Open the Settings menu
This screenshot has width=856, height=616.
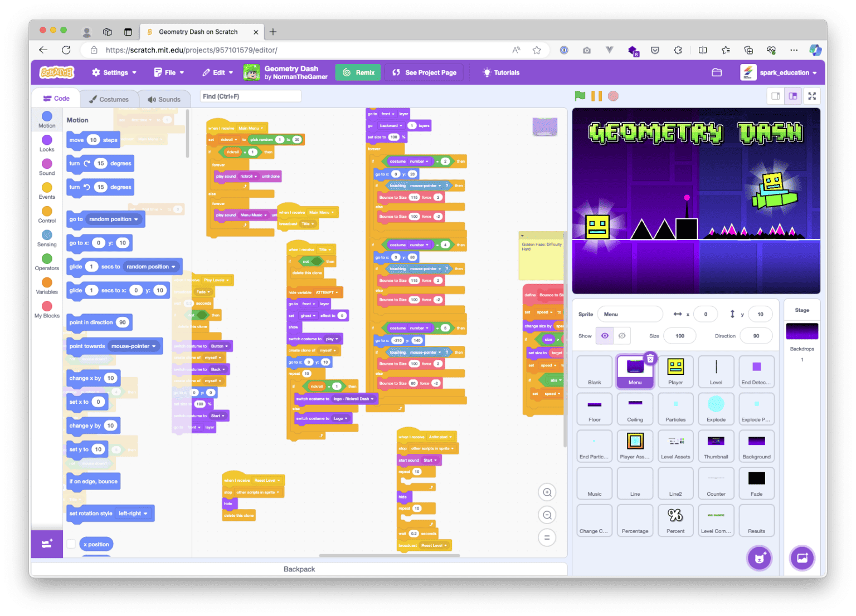coord(114,72)
